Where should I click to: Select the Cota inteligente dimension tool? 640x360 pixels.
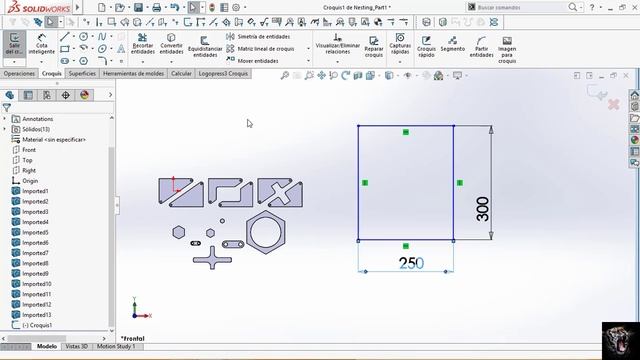42,44
